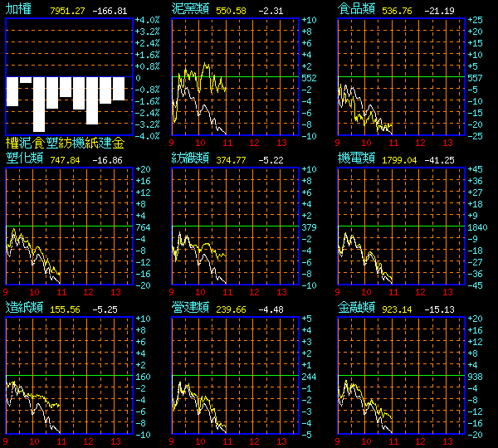This screenshot has height=448, width=498.
Task: Click the baseline value 379 on 紡織類
Action: point(309,227)
